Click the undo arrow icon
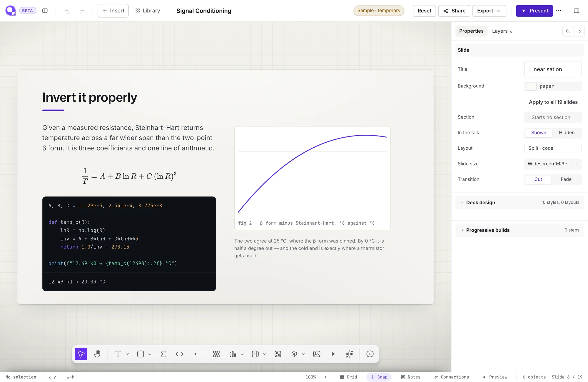 (x=67, y=11)
